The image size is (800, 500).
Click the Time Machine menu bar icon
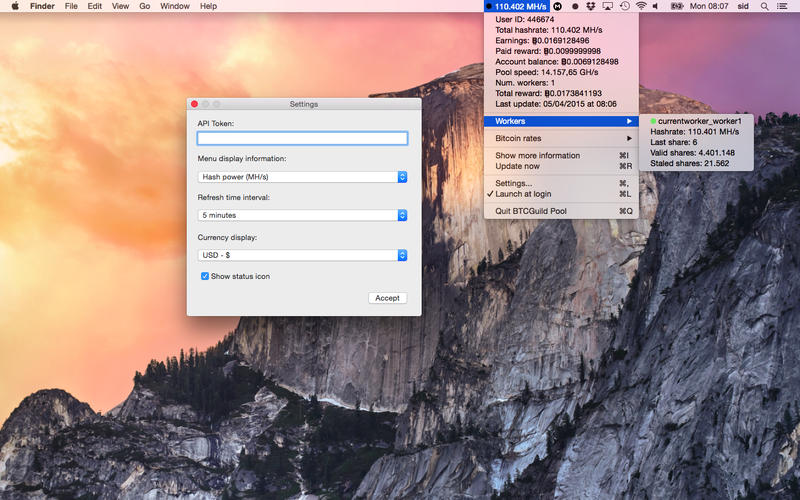[x=624, y=6]
